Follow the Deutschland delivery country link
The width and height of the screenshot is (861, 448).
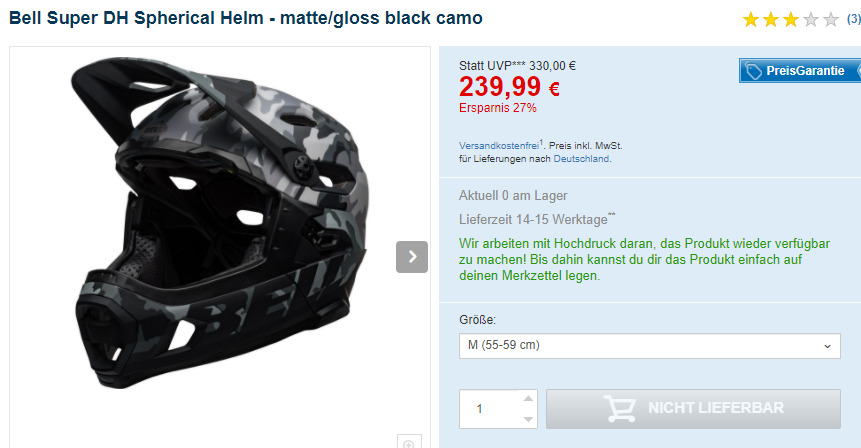pos(580,158)
